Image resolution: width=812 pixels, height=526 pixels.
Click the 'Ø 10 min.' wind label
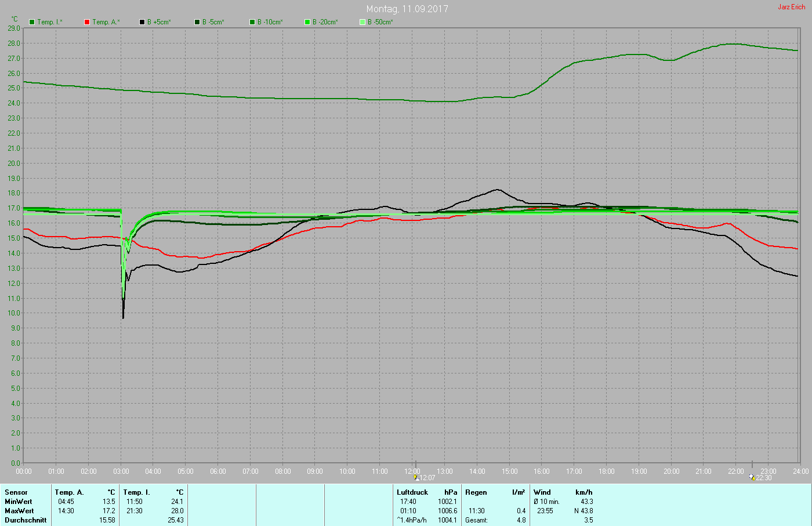546,502
